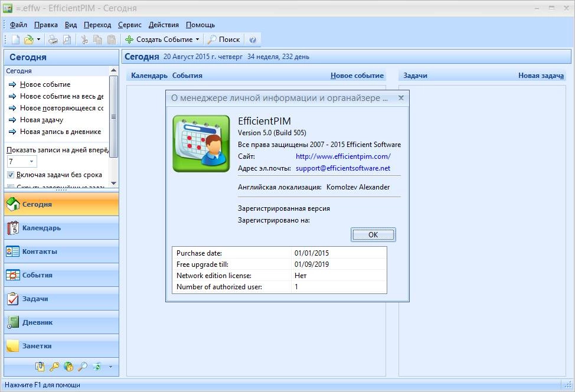Click the Purchase date value 01/01/2015
This screenshot has height=392, width=575.
tap(311, 253)
